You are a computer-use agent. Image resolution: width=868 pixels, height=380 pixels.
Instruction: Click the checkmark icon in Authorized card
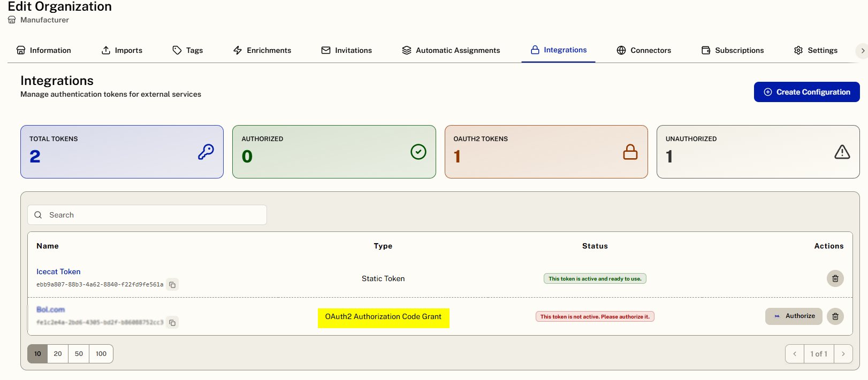(418, 152)
